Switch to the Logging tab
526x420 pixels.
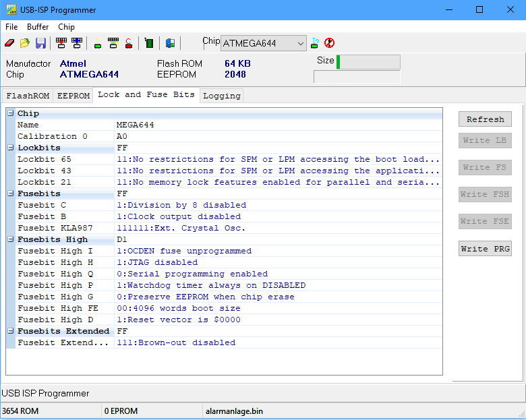tap(222, 96)
